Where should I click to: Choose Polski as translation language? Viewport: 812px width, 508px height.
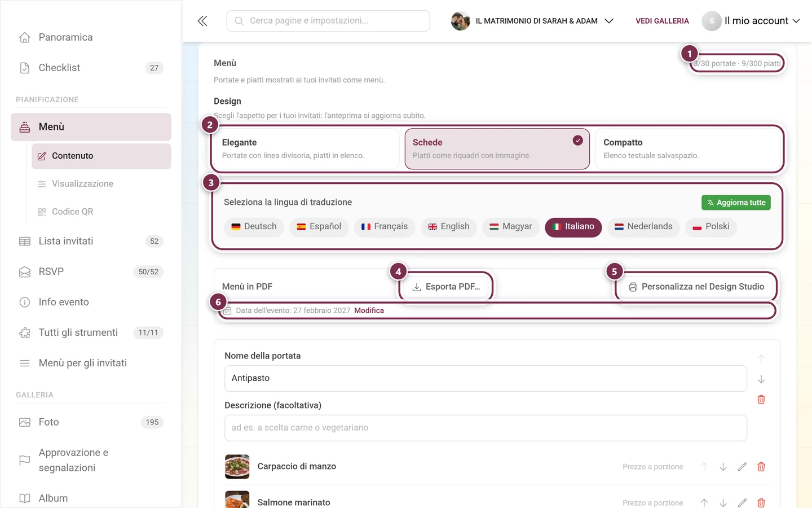[x=711, y=227]
